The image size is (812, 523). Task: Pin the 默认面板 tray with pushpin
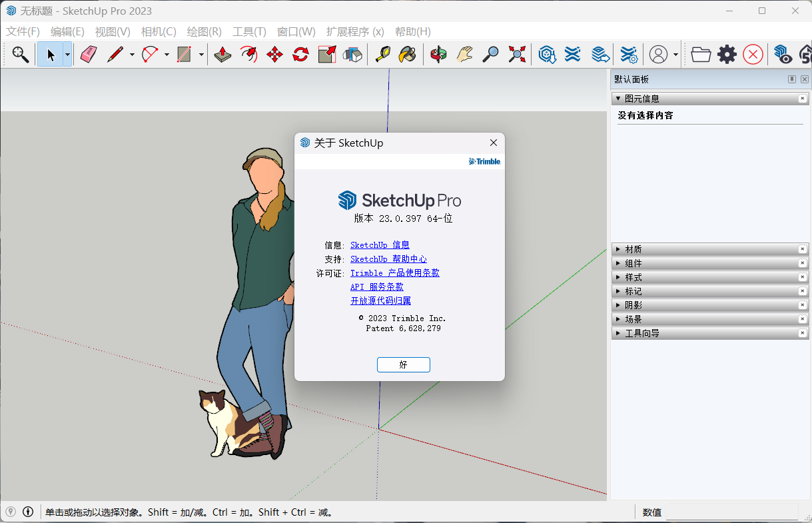[792, 79]
